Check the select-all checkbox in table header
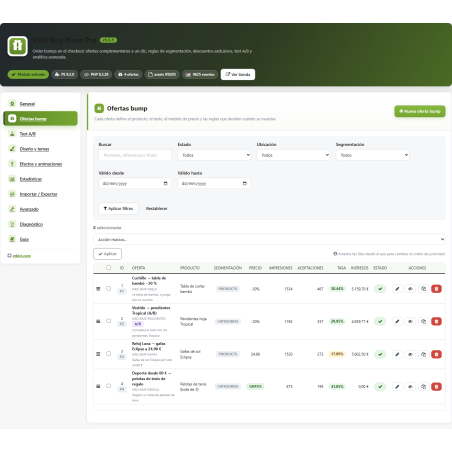The image size is (452, 452). 108,267
